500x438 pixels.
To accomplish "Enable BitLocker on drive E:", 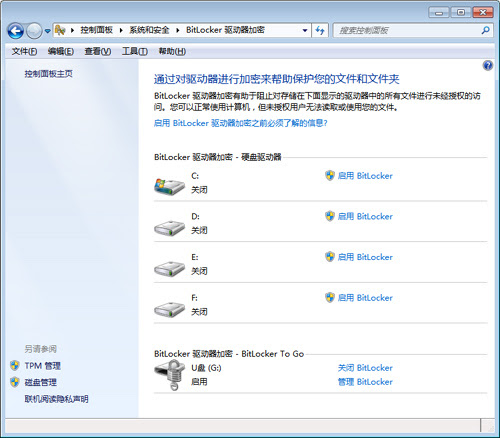I will coord(365,257).
